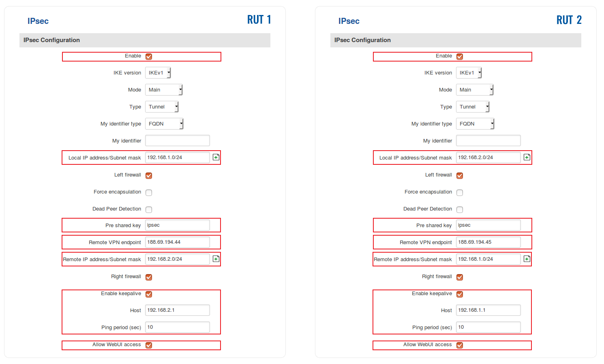Click RUT 1 Ping period field
Screen dimensions: 604x364
(x=178, y=327)
